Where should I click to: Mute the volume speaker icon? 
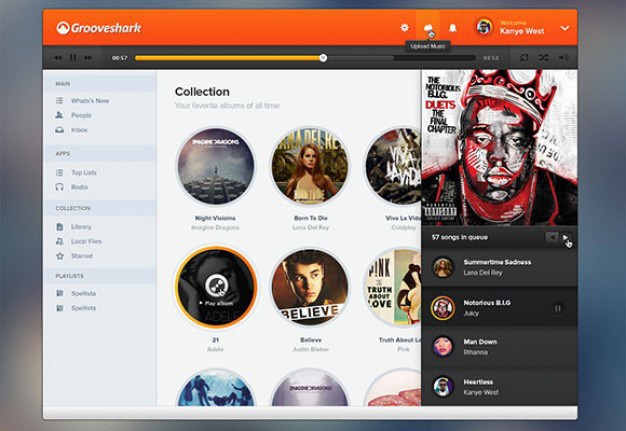click(563, 58)
